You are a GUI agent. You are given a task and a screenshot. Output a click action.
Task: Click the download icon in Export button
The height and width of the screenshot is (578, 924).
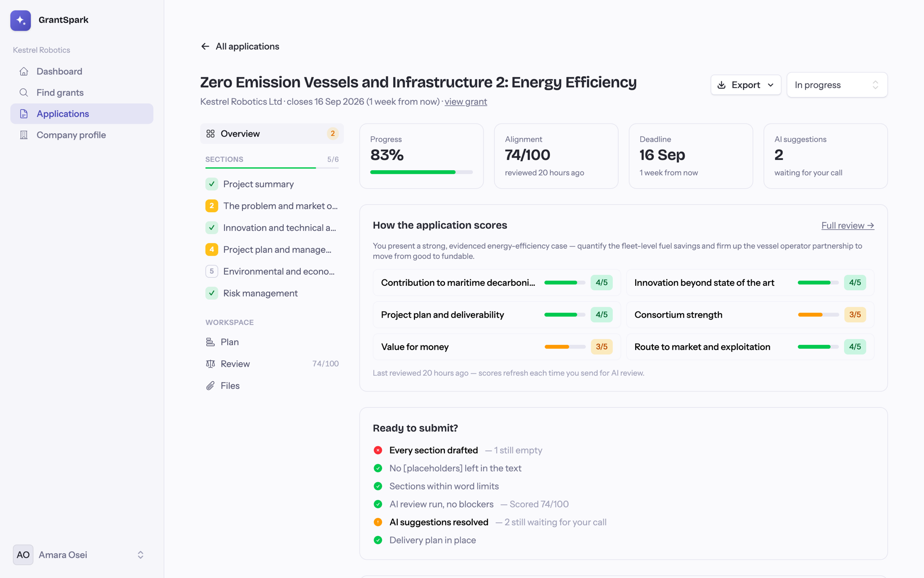(722, 85)
